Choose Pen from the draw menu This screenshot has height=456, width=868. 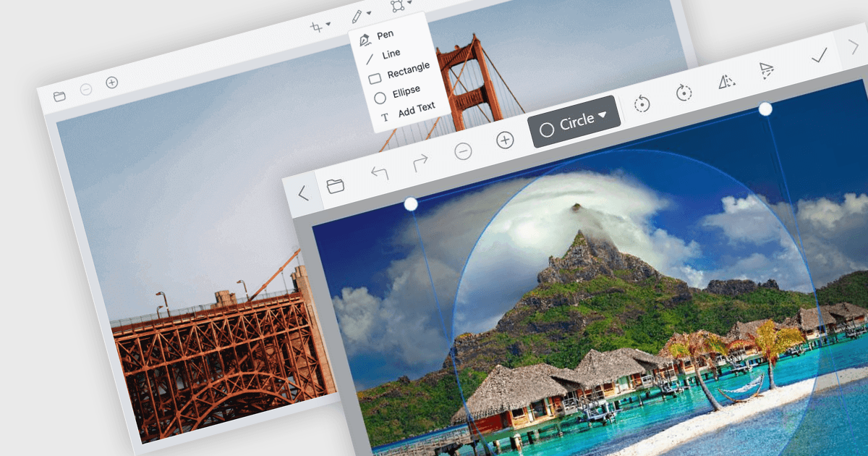pyautogui.click(x=378, y=37)
